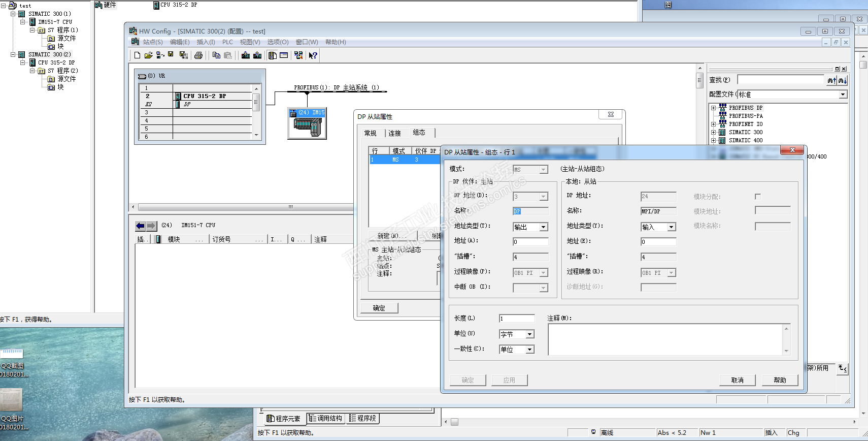Screen dimensions: 868x441
Task: Click the 帮助 button in the configuration dialog
Action: (x=780, y=380)
